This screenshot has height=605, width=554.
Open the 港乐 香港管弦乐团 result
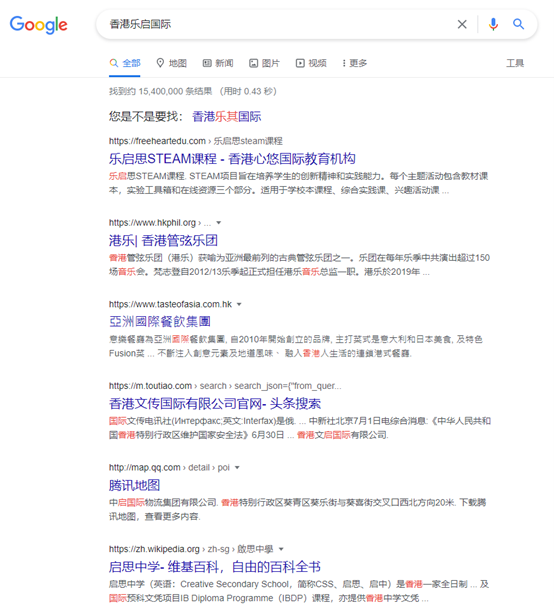[x=163, y=240]
